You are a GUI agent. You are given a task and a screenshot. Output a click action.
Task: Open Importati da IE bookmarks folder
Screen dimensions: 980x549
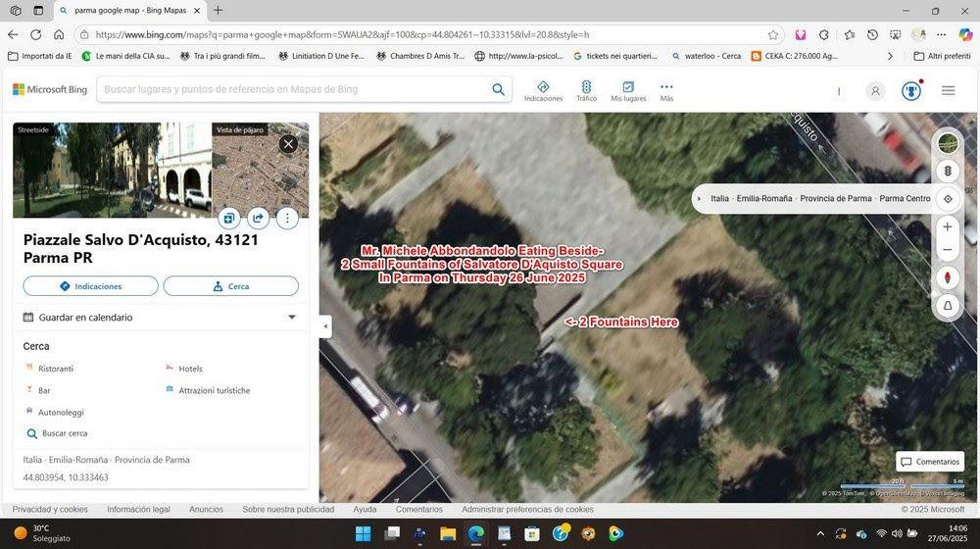click(40, 56)
